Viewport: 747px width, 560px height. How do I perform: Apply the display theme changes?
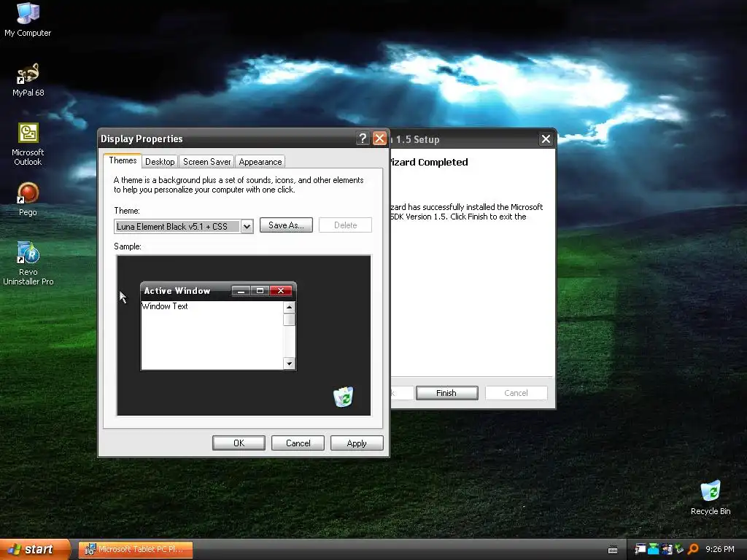coord(357,443)
